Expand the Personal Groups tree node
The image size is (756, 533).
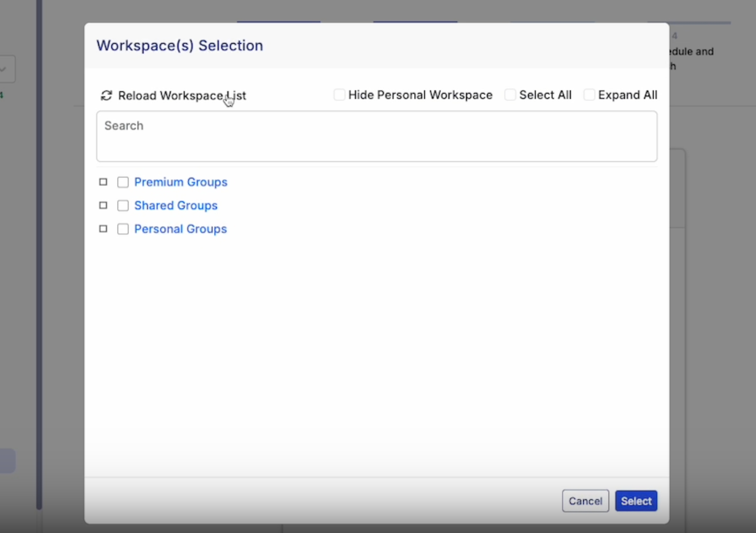click(103, 229)
